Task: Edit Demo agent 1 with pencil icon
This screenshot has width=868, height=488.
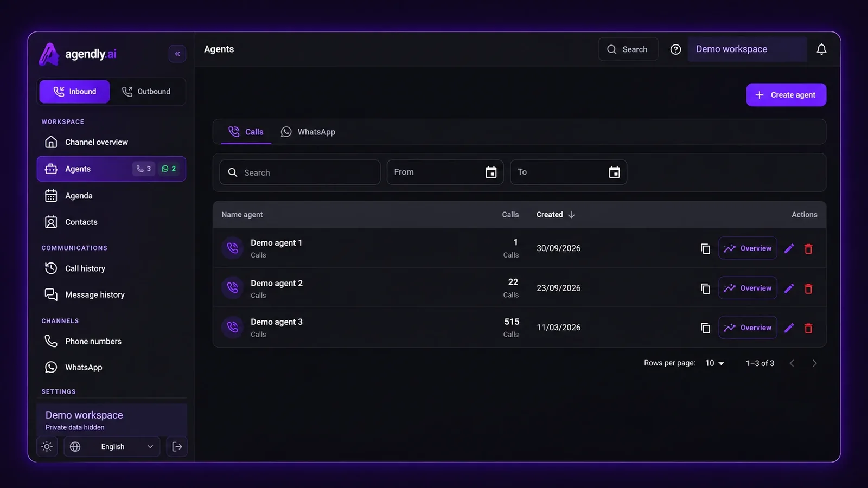Action: 789,248
